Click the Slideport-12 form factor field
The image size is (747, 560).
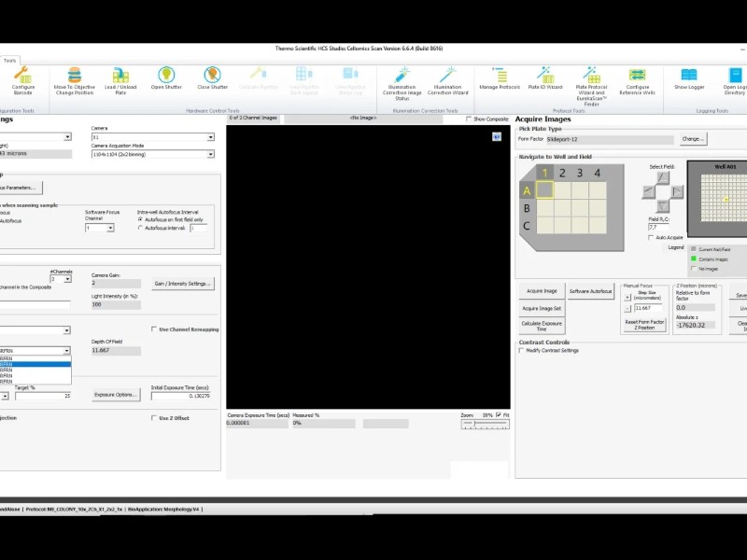point(610,139)
